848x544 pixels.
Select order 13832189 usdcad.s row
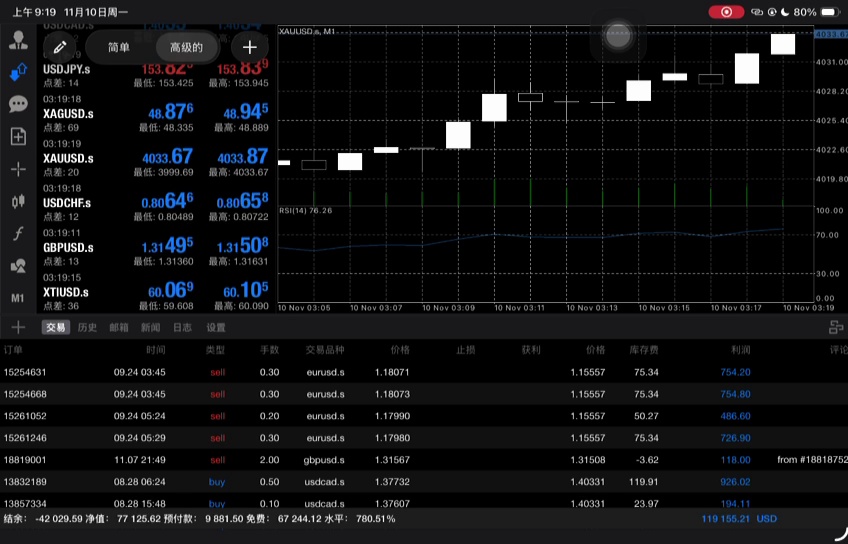tap(424, 482)
